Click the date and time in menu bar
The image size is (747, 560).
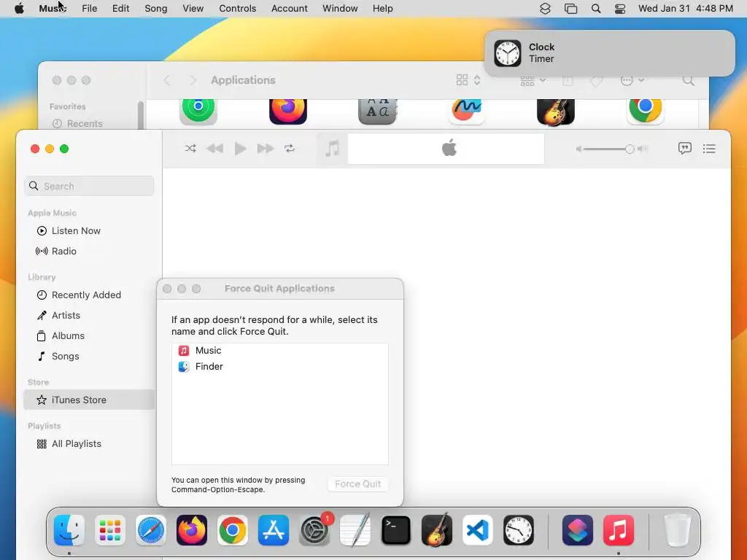click(x=686, y=9)
